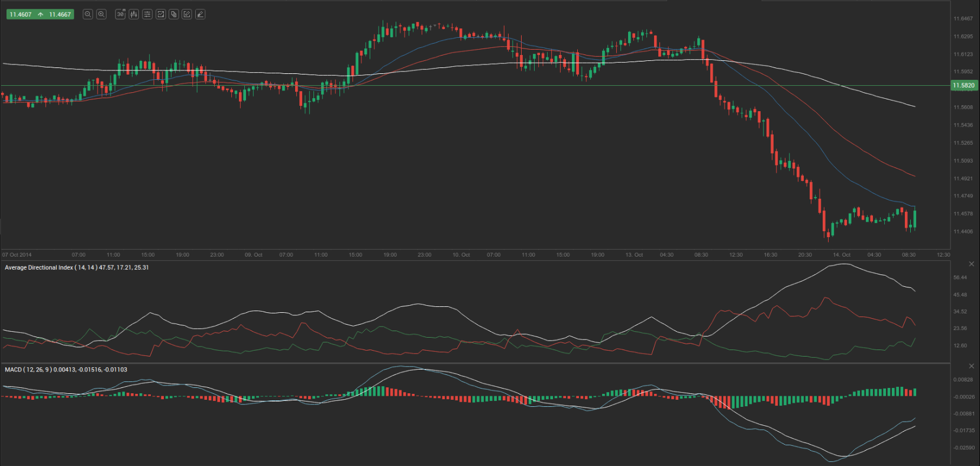Click the zoom out magnifier icon
Image resolution: width=980 pixels, height=466 pixels.
pos(88,14)
